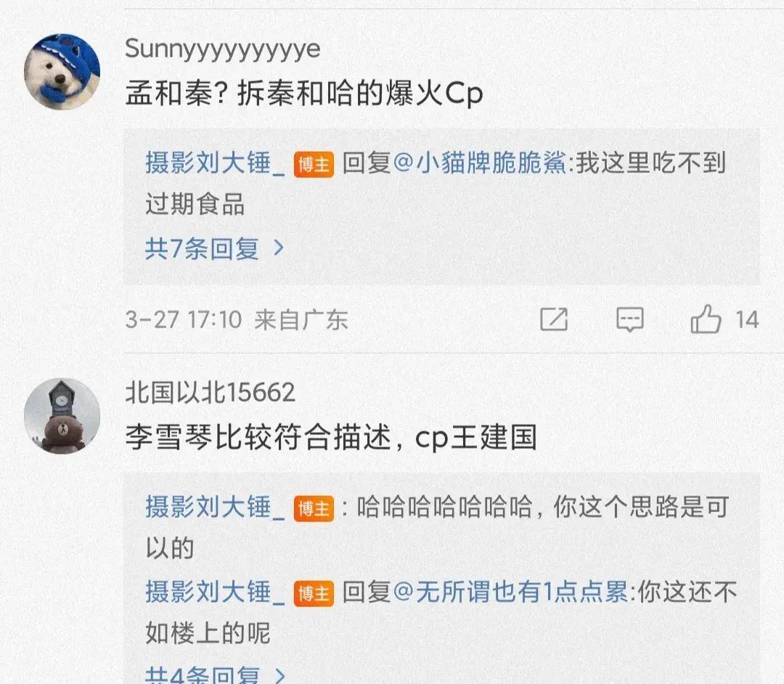Select comment 李雪琴比较符合描述，cp王建国

[331, 438]
